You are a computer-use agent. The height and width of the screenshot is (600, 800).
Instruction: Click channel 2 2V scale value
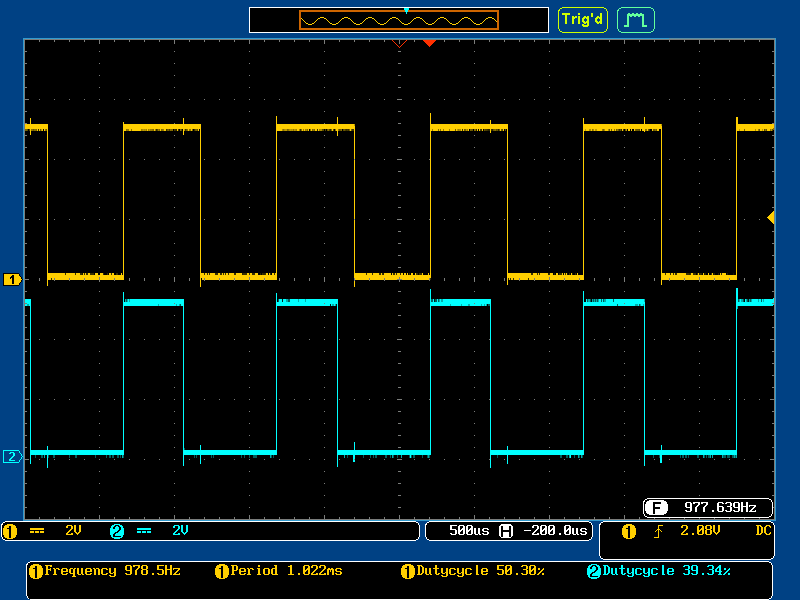pyautogui.click(x=180, y=531)
